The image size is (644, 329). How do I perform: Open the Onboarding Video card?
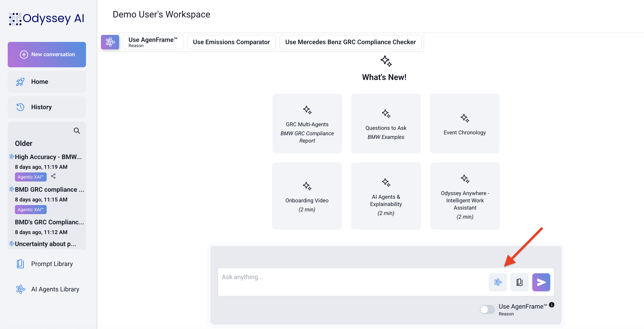pos(307,196)
